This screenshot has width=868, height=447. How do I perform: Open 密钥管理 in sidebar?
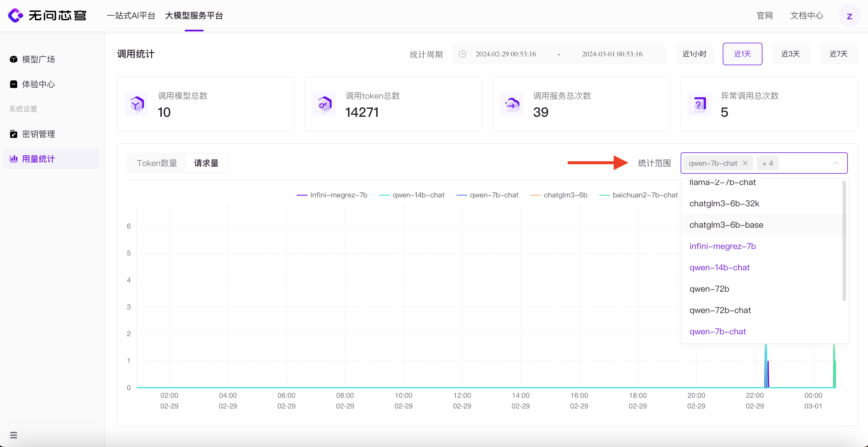click(51, 134)
